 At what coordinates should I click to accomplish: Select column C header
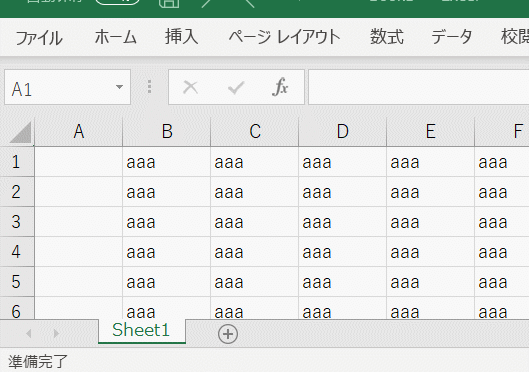click(x=255, y=131)
